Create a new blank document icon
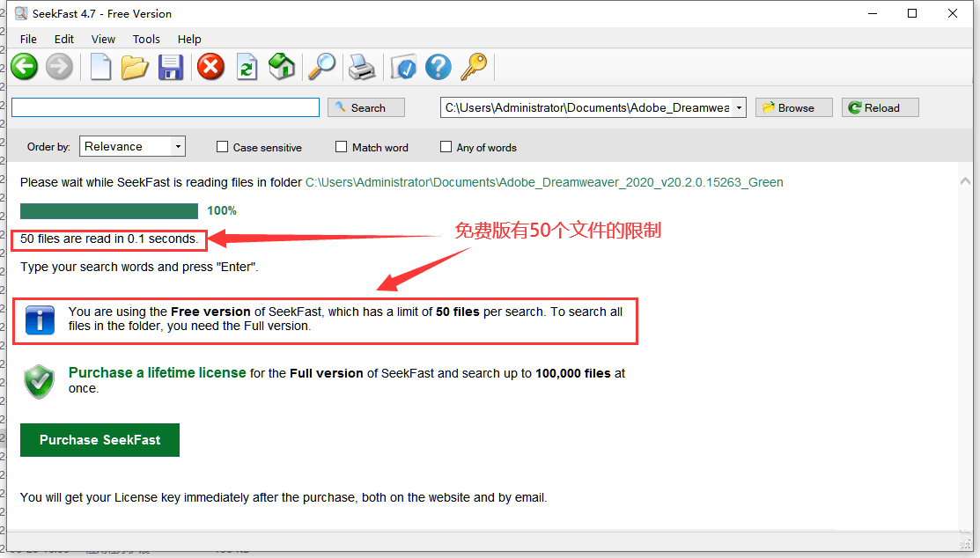The image size is (980, 558). 100,67
